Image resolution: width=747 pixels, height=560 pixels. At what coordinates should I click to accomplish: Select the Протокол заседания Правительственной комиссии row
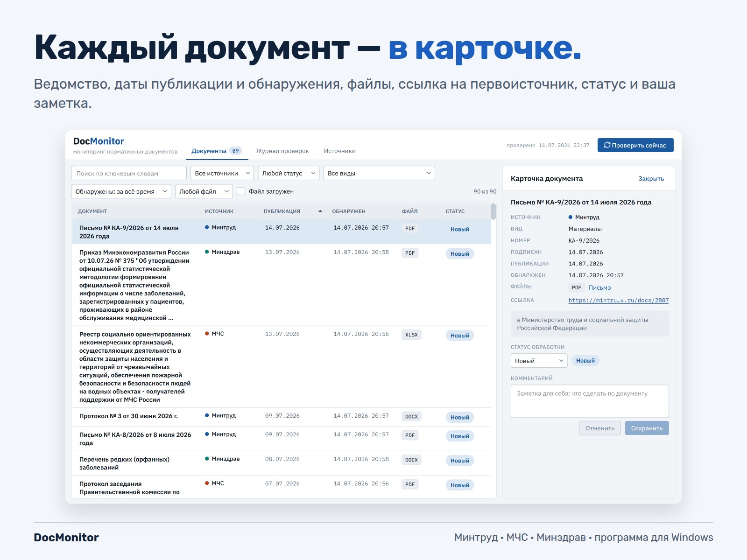(282, 487)
